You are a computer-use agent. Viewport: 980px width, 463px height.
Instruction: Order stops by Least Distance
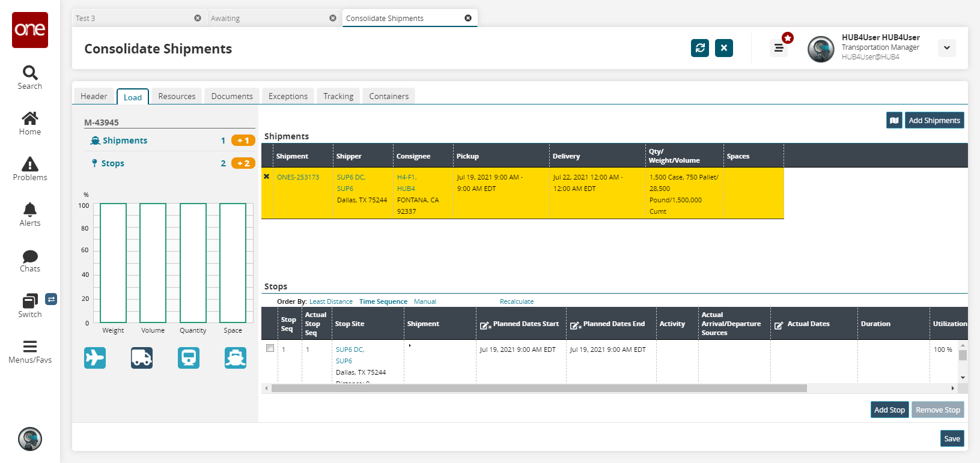[x=331, y=301]
